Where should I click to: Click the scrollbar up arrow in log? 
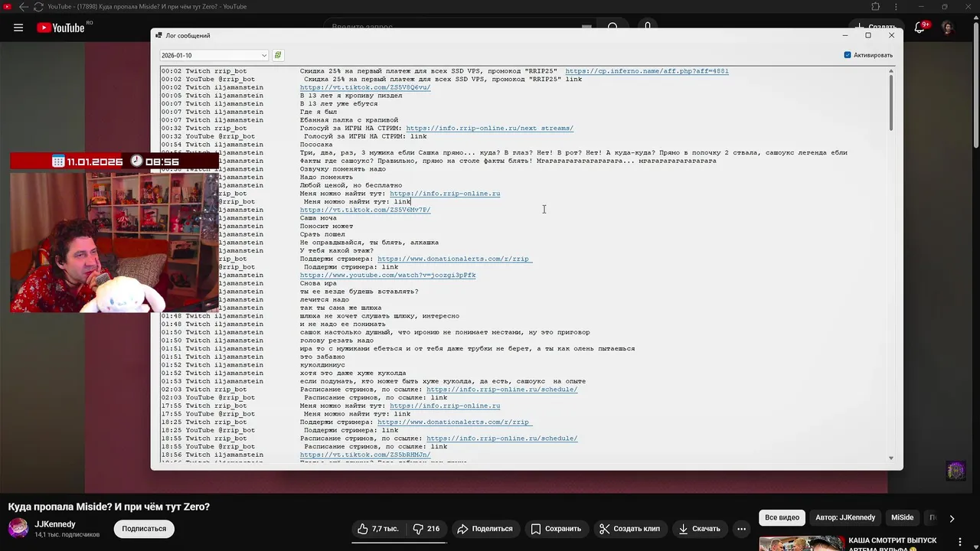click(890, 70)
